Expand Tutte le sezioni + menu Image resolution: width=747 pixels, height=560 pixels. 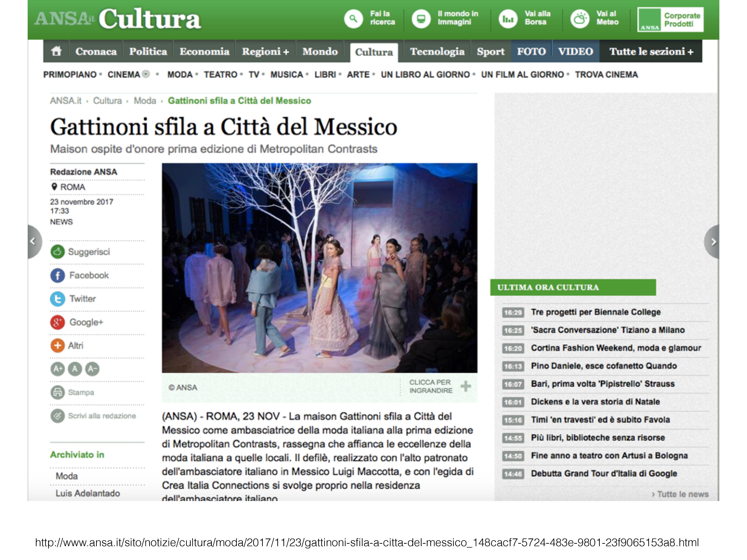tap(651, 51)
